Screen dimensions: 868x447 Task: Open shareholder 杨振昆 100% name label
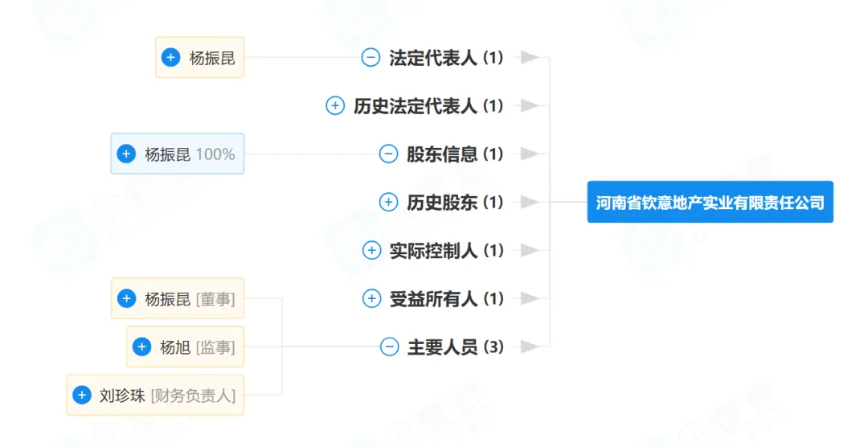coord(168,154)
